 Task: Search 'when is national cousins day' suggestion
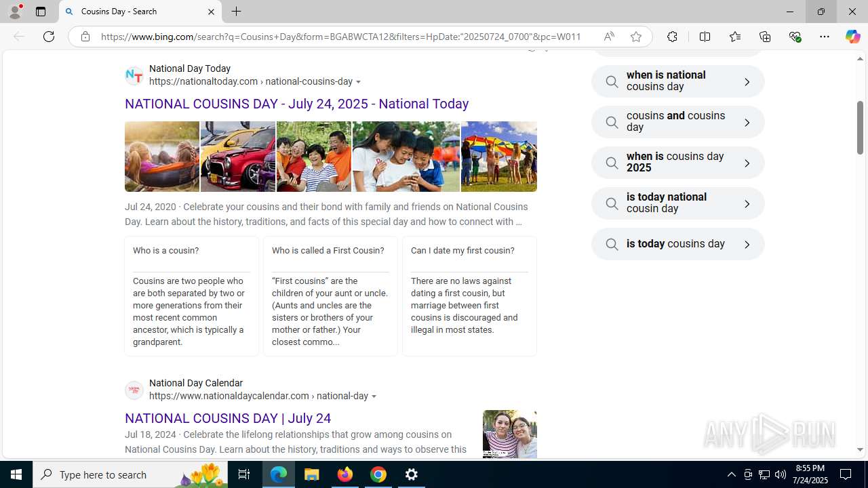(678, 81)
